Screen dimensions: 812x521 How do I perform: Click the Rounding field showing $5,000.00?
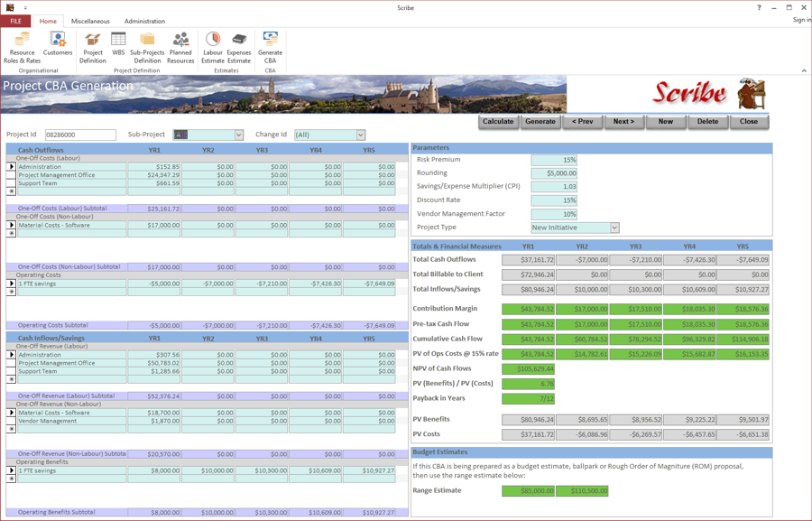coord(554,173)
